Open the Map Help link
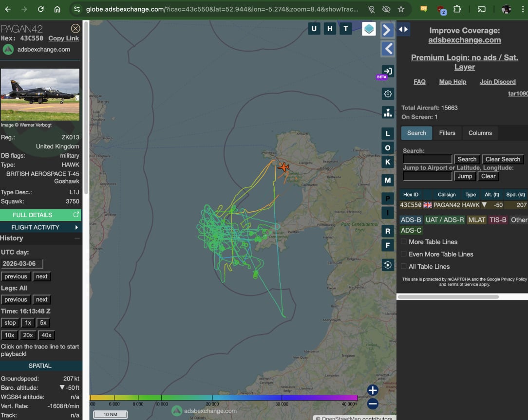The height and width of the screenshot is (420, 528). [x=453, y=82]
